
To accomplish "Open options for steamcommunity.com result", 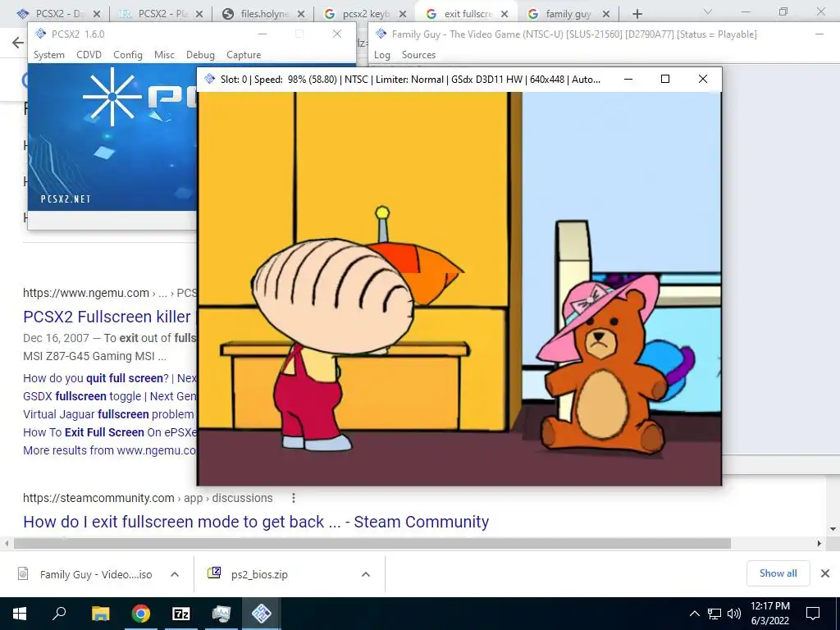I will [x=294, y=498].
